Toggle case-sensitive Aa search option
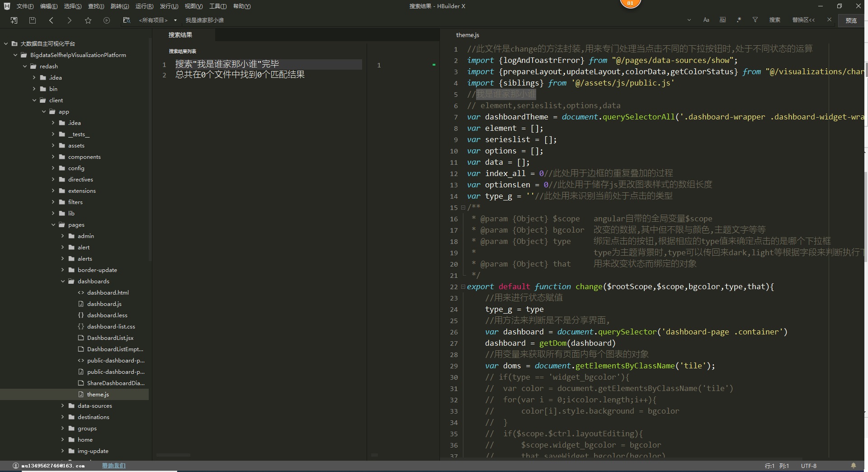Screen dimensions: 868x472 [706, 20]
